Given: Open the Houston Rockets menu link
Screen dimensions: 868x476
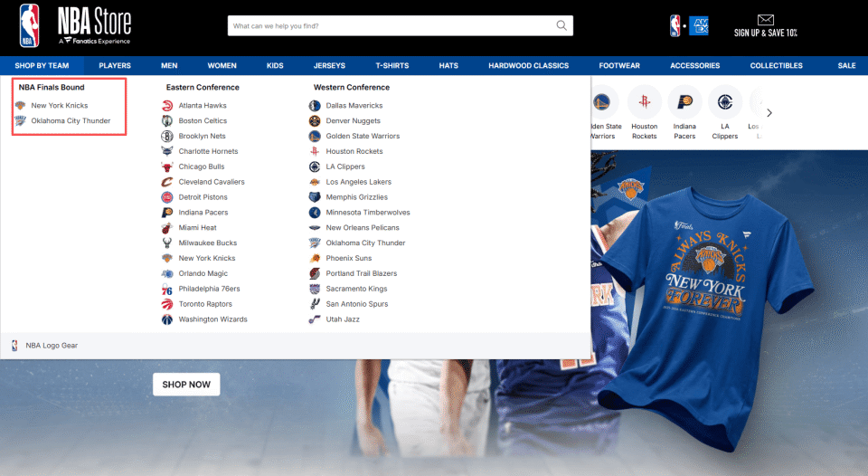Looking at the screenshot, I should [x=354, y=151].
